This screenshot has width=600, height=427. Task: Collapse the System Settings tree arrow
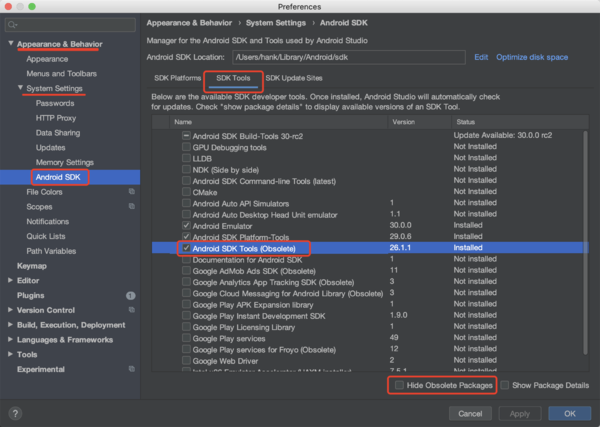pos(20,88)
